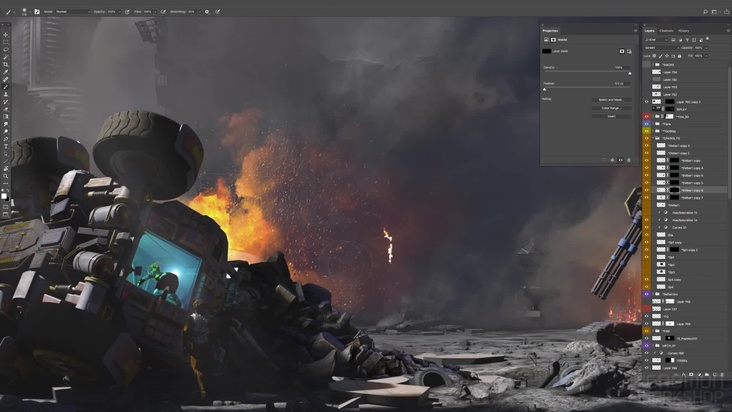Screen dimensions: 732x412
Task: Select the Pen tool
Action: tap(6, 139)
